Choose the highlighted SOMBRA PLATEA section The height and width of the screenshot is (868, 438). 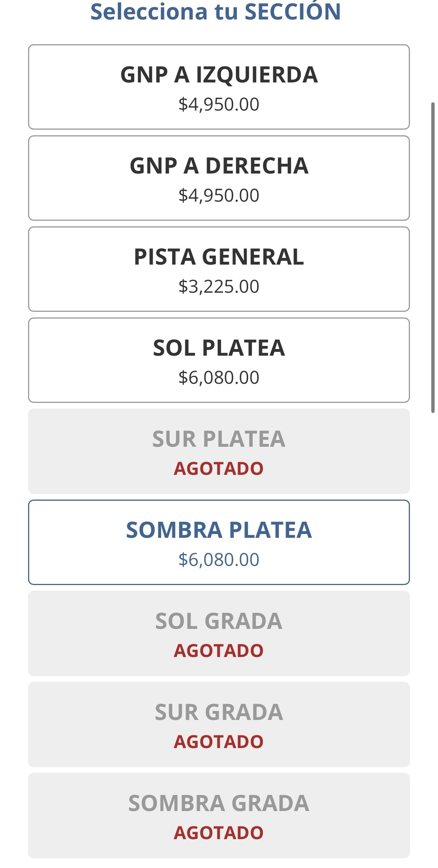pos(219,530)
